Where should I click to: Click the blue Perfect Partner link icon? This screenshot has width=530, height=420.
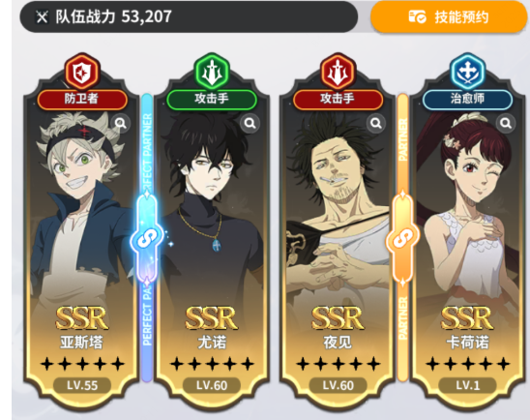[x=147, y=239]
